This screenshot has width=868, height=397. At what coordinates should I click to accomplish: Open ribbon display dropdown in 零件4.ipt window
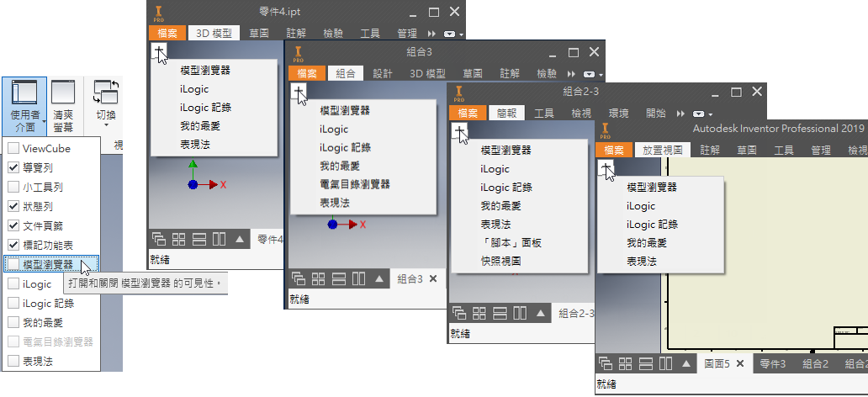click(453, 34)
